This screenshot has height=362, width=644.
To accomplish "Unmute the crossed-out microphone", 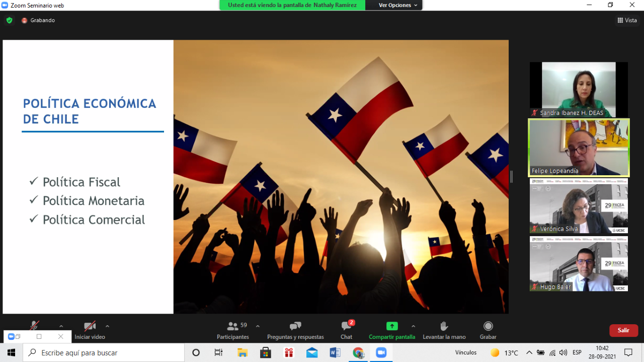I will coord(34,326).
